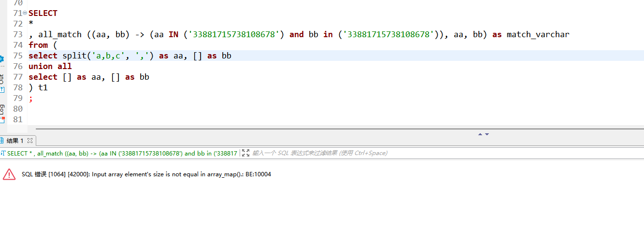
Task: Click the SQL script icon before the query text
Action: [x=2, y=153]
